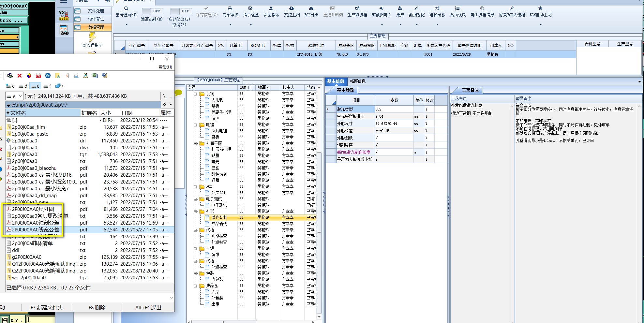Open dropdown arrow under 内部审核
This screenshot has height=323, width=644.
coord(230,24)
